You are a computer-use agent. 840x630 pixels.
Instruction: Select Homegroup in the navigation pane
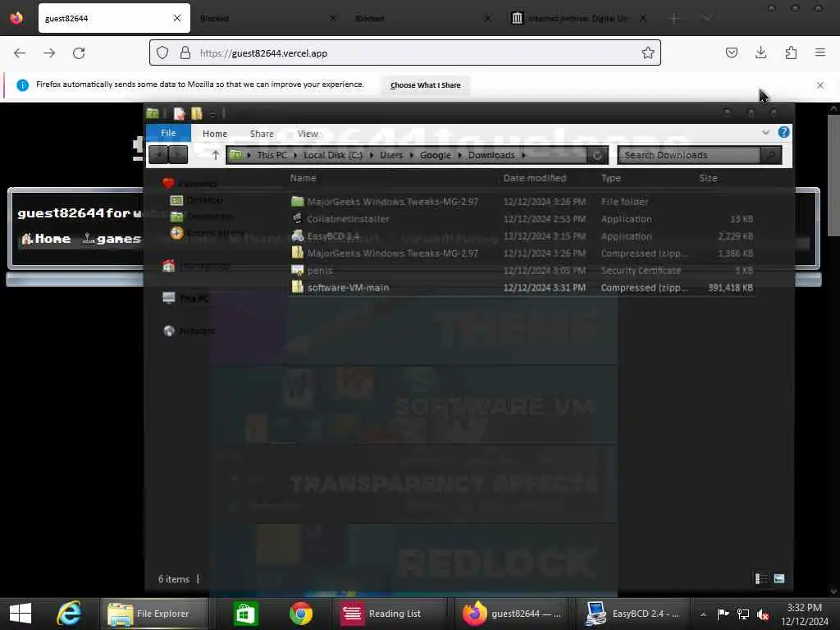[196, 265]
